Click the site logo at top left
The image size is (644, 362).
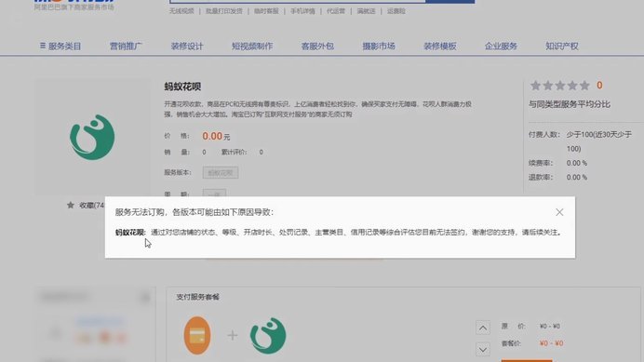pos(74,4)
